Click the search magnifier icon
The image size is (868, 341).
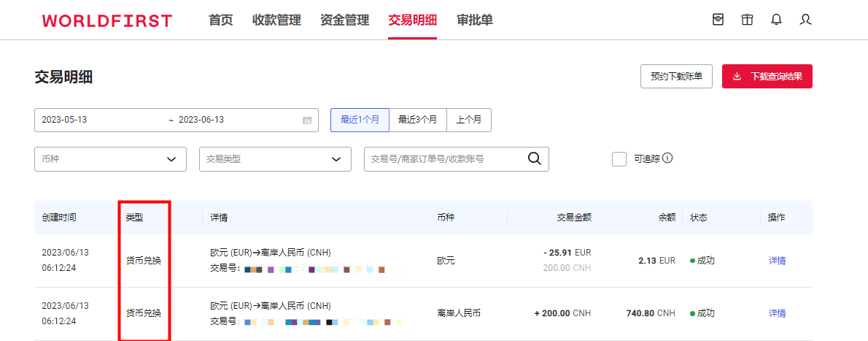point(535,159)
